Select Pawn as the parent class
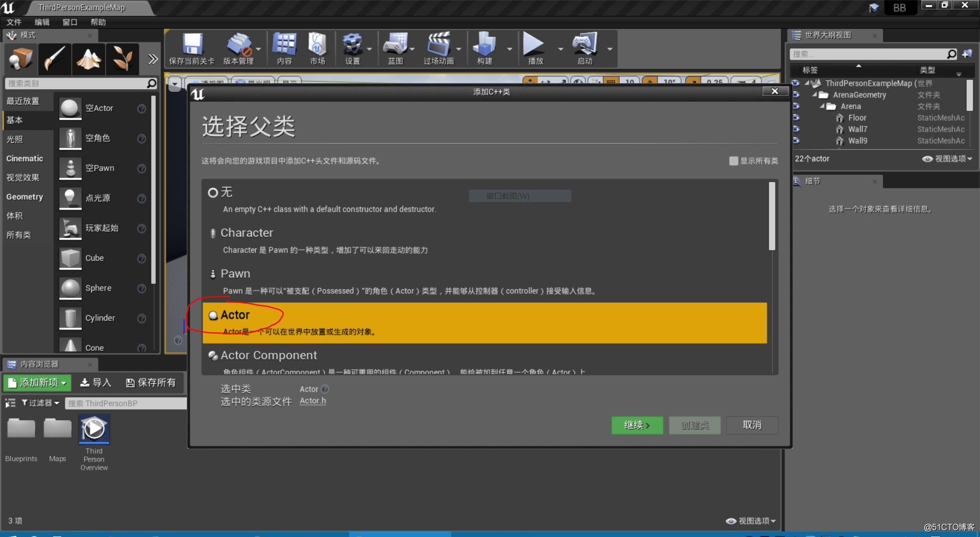Screen dimensions: 980x537 point(485,282)
